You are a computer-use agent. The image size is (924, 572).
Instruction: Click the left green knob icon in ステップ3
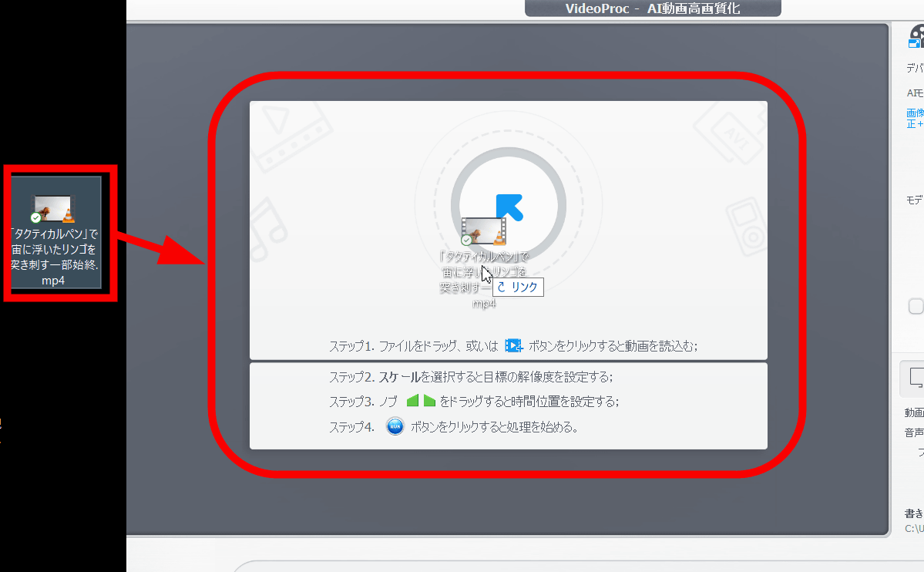click(x=412, y=401)
